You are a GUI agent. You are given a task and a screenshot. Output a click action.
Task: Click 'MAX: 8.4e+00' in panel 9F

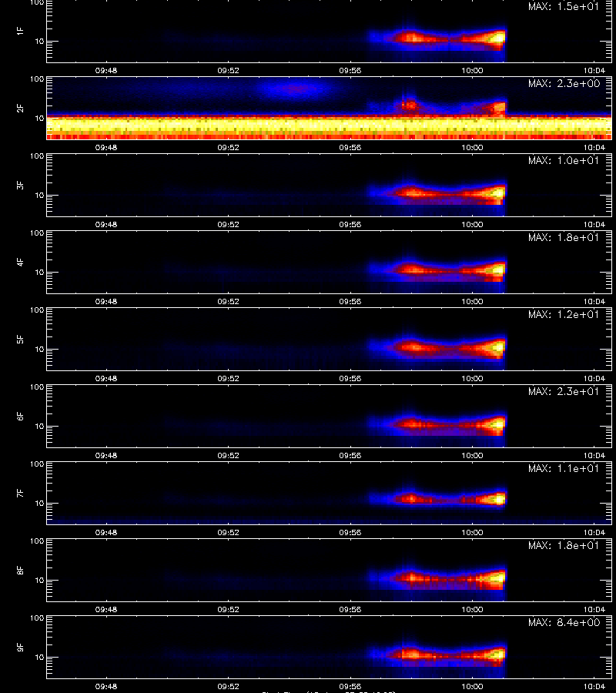point(564,622)
